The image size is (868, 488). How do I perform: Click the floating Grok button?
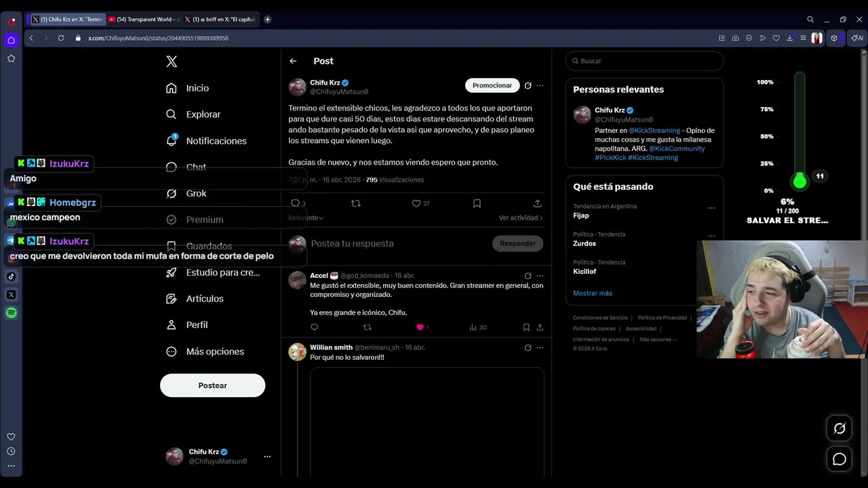point(840,428)
